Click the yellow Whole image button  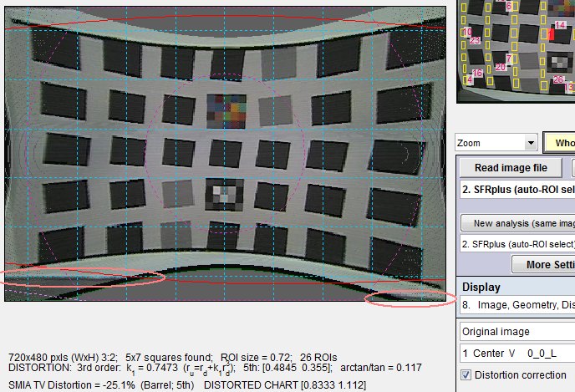(559, 143)
